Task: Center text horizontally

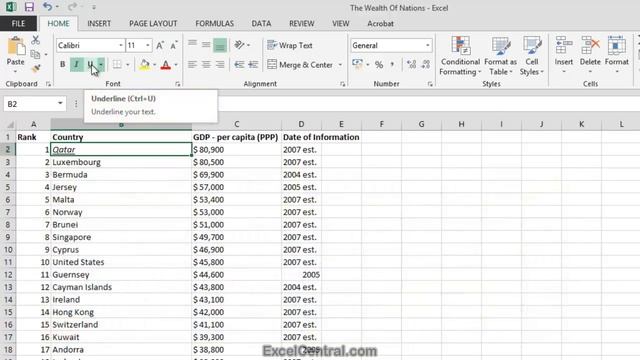Action: point(206,64)
